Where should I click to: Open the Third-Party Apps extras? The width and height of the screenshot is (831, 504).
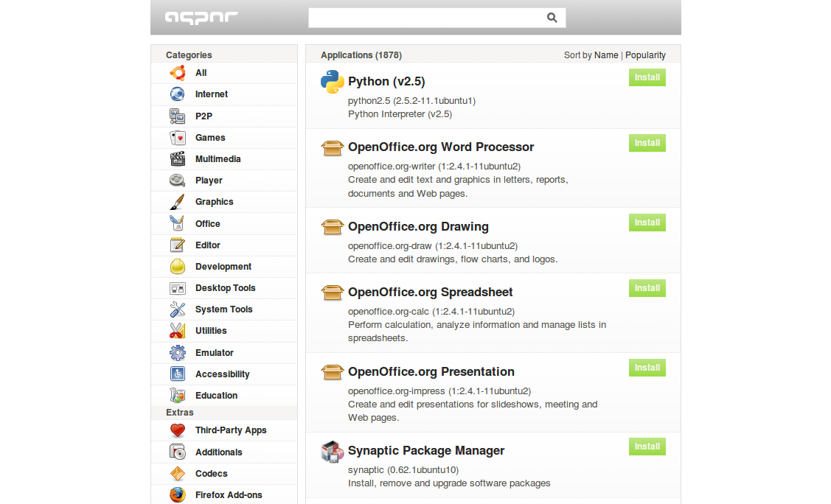click(231, 430)
